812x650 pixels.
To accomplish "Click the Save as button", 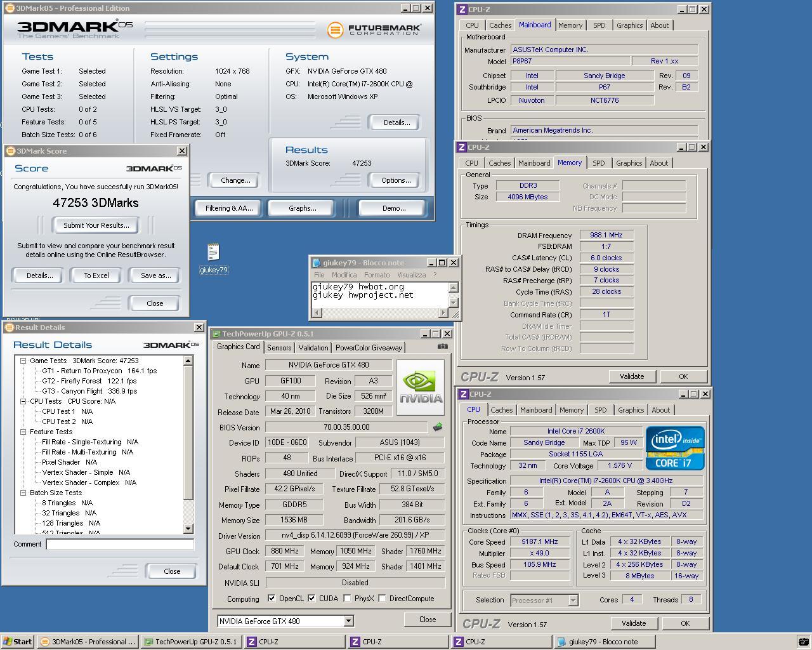I will pyautogui.click(x=155, y=275).
